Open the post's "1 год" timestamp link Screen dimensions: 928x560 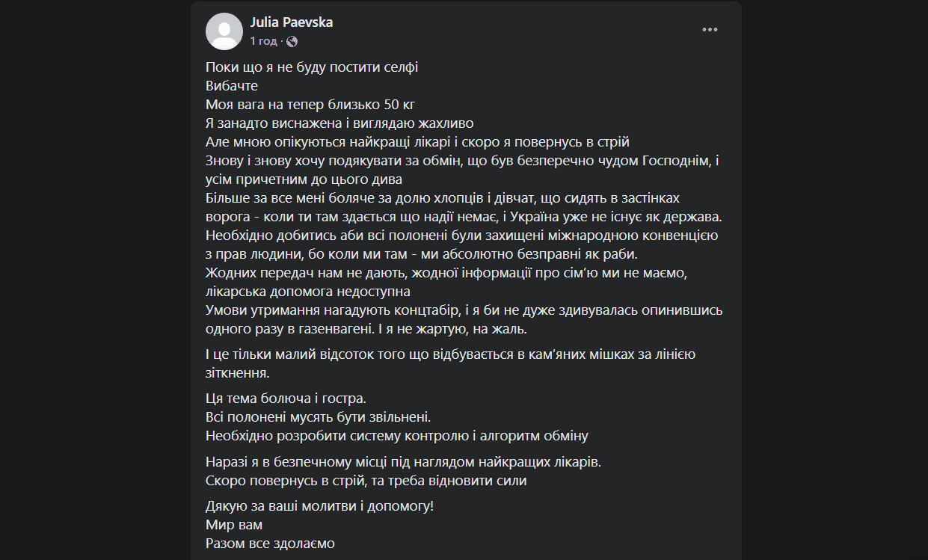pyautogui.click(x=263, y=41)
